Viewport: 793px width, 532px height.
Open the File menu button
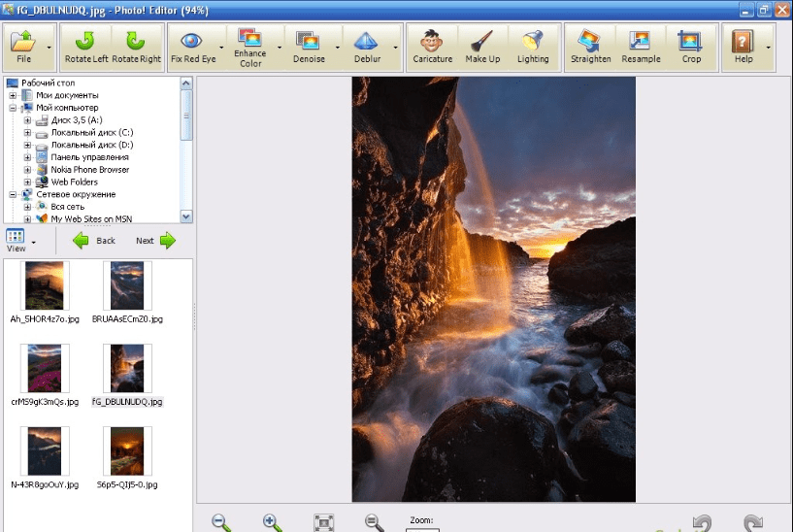(x=24, y=47)
